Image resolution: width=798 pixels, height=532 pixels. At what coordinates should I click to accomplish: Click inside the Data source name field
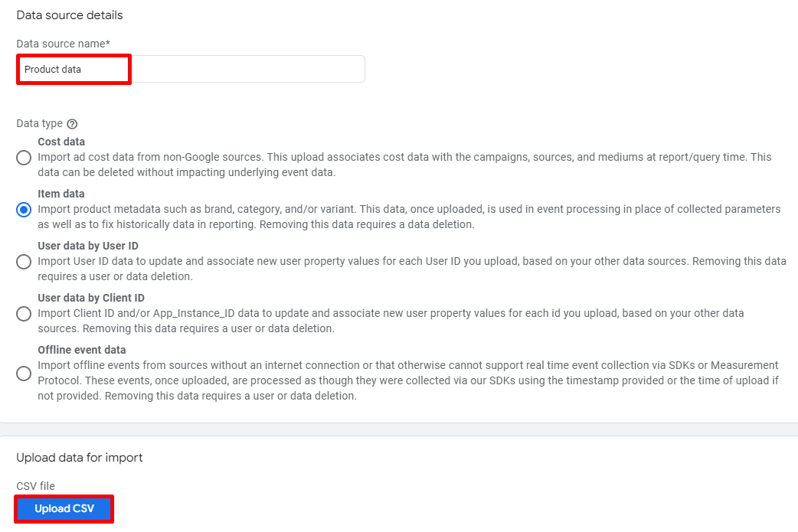pos(191,69)
